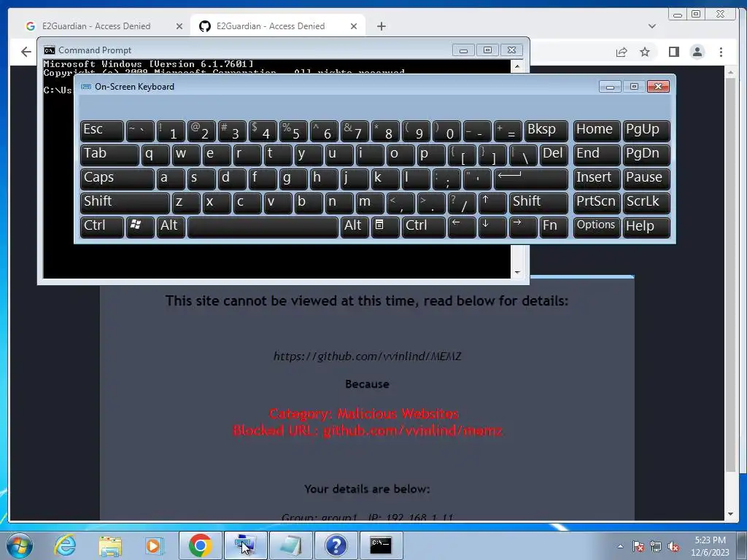Screen dimensions: 747x560
Task: Toggle the Caps lock key
Action: coord(117,179)
